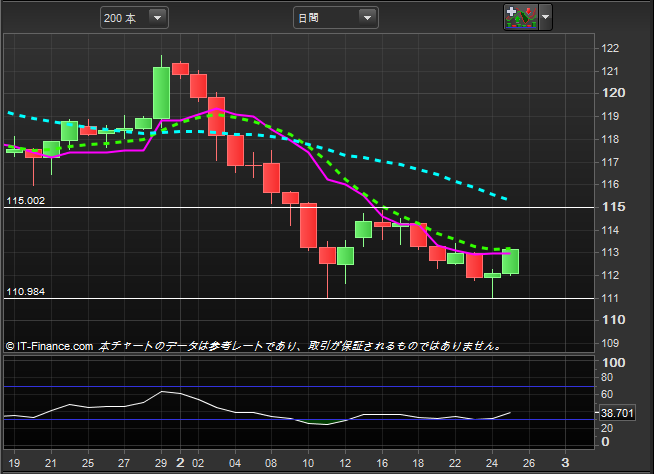Click the tall green candle near 29
The height and width of the screenshot is (474, 654).
pos(161,93)
